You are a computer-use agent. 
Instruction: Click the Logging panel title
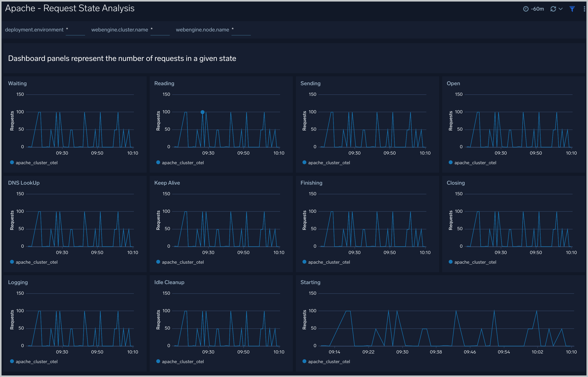coord(18,282)
